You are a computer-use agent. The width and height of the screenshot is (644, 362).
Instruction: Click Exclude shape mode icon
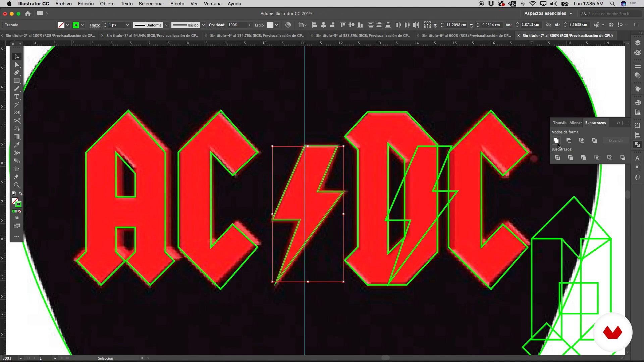[x=594, y=140]
